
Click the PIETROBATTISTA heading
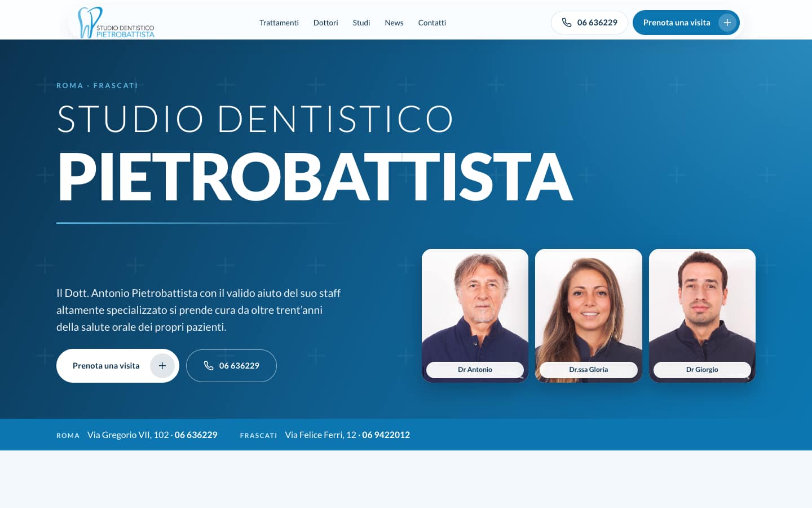[x=315, y=177]
